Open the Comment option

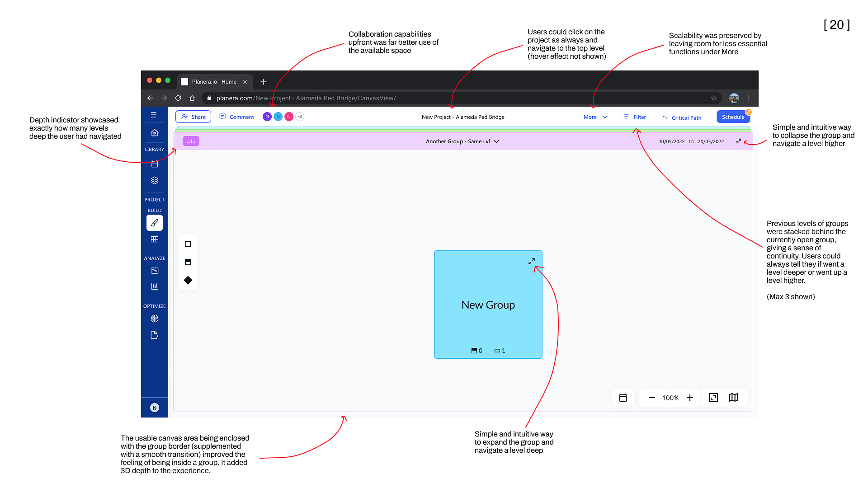point(236,117)
